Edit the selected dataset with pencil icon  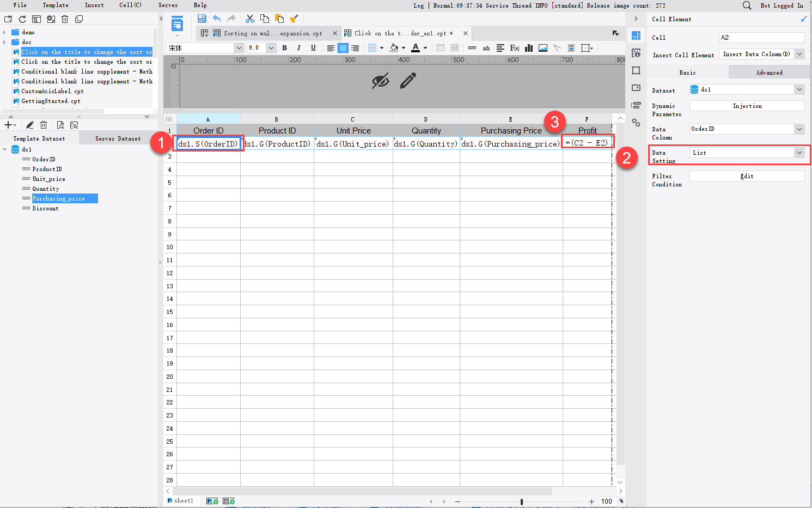coord(30,125)
